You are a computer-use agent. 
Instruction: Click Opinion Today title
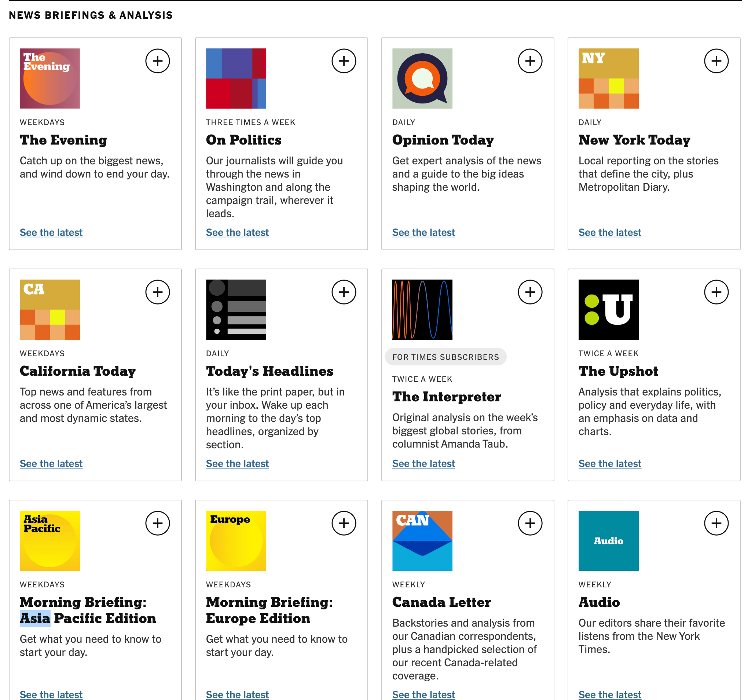pyautogui.click(x=443, y=140)
